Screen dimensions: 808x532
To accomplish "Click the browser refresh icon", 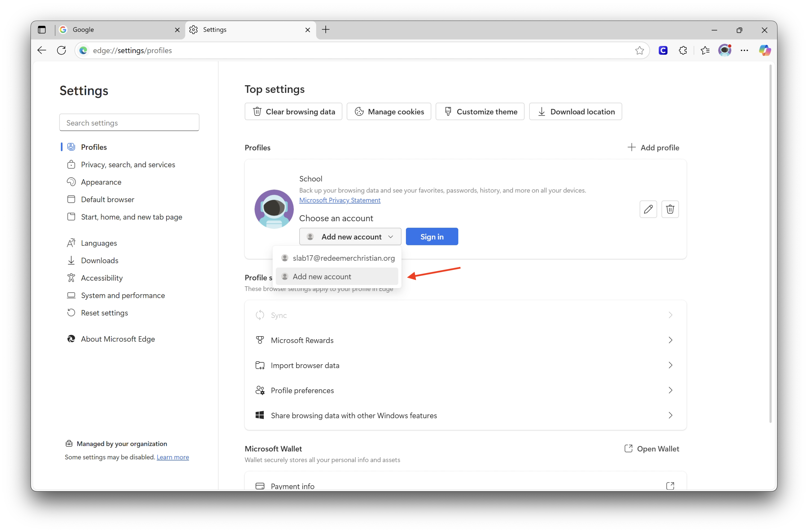I will coord(61,50).
